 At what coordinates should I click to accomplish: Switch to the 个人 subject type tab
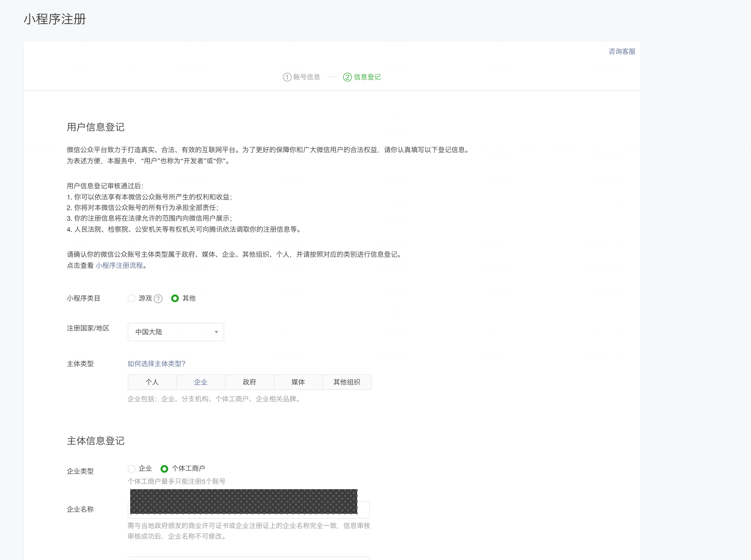point(152,382)
